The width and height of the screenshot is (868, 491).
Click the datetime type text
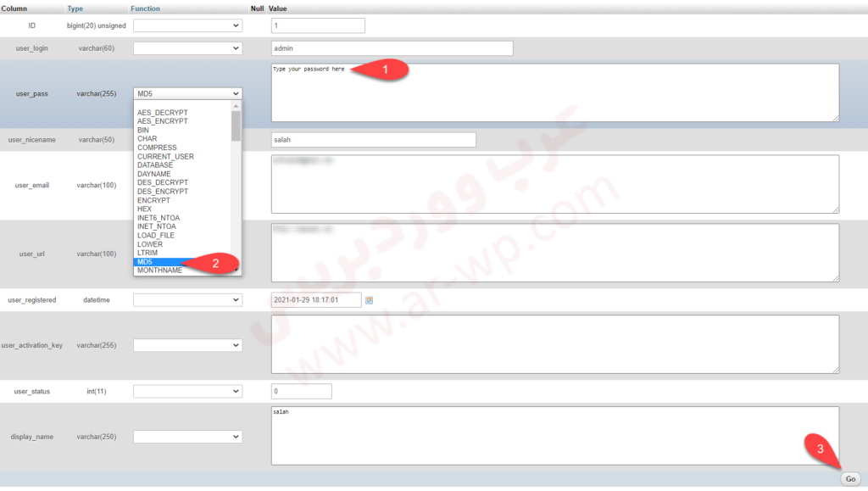97,300
